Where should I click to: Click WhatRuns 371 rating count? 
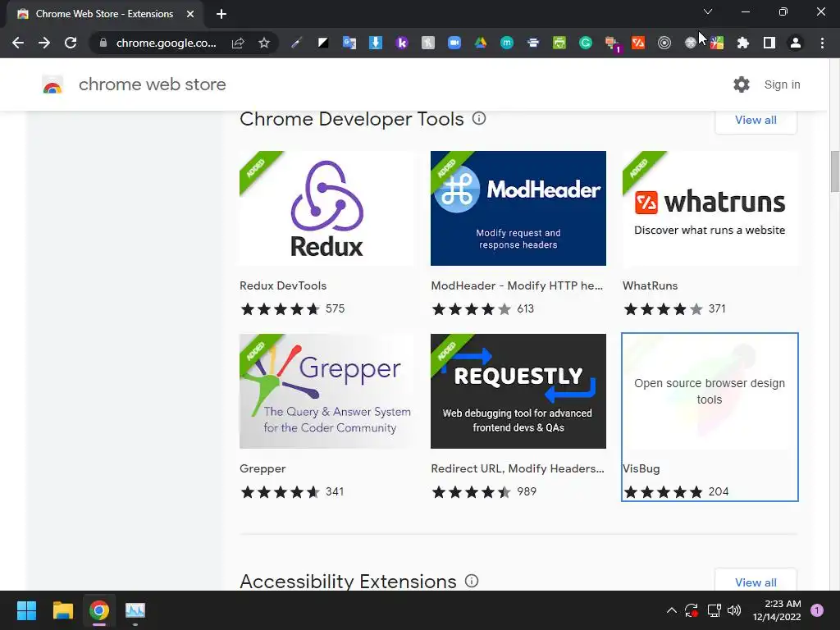coord(717,308)
